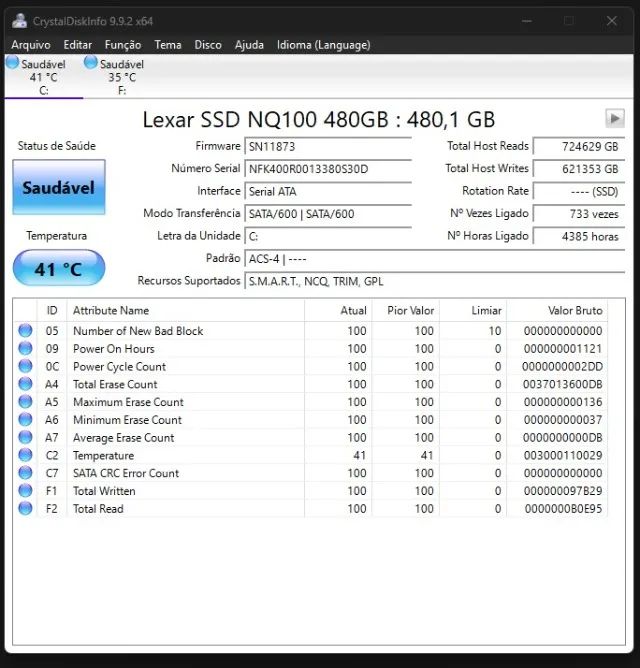Click blue status orb for Power Cycle Count

click(25, 366)
